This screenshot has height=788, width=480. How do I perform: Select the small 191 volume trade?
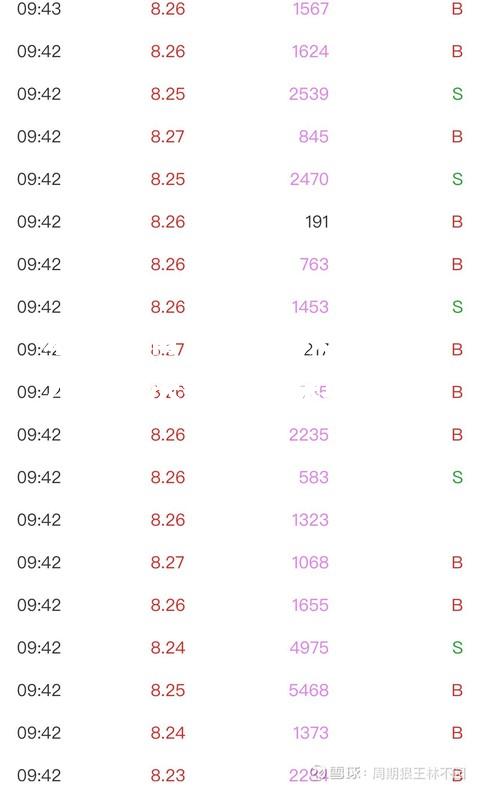pos(240,222)
